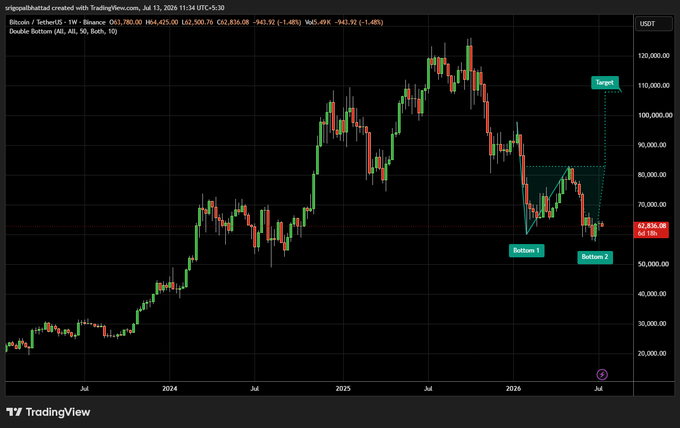680x428 pixels.
Task: Open the USDT currency selector
Action: 654,23
